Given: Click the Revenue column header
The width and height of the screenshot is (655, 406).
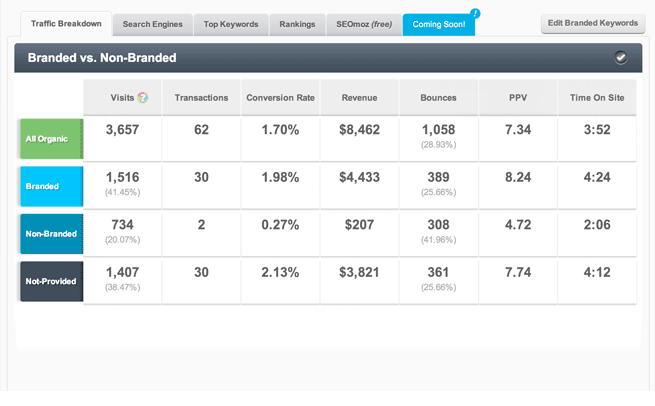Looking at the screenshot, I should pyautogui.click(x=359, y=98).
